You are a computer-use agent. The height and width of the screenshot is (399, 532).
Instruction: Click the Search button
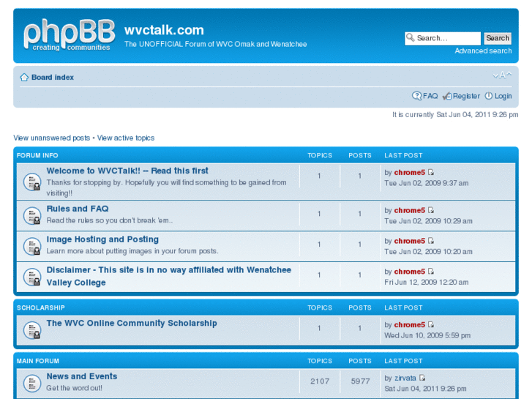(x=498, y=38)
